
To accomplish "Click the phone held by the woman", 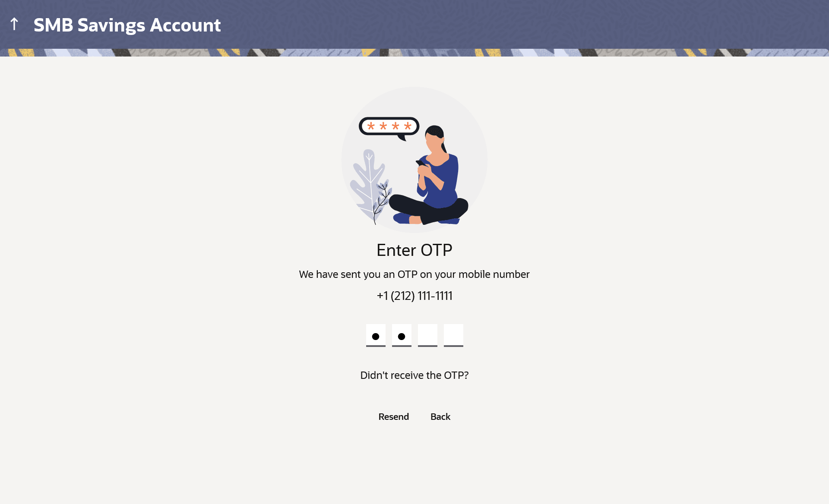I will 420,163.
